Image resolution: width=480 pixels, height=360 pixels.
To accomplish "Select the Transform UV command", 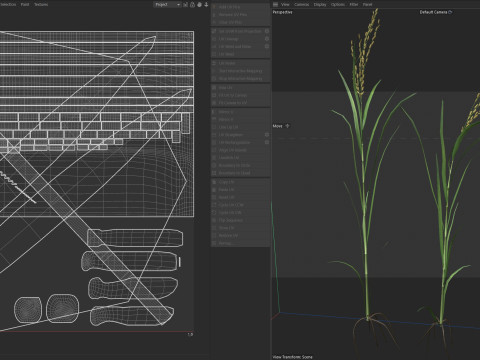I will tap(240, 158).
